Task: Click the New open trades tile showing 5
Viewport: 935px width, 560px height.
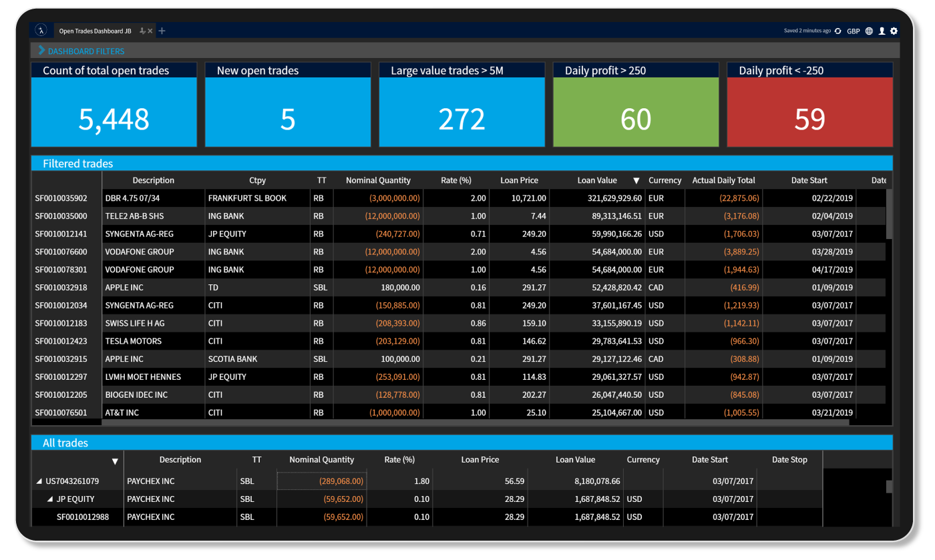Action: click(288, 105)
